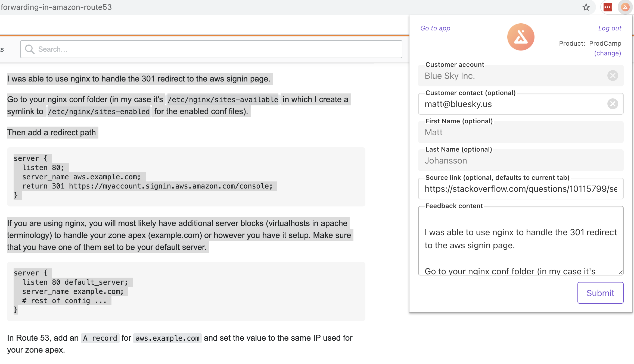Bookmark this page with the star icon
The height and width of the screenshot is (364, 634).
click(x=586, y=7)
